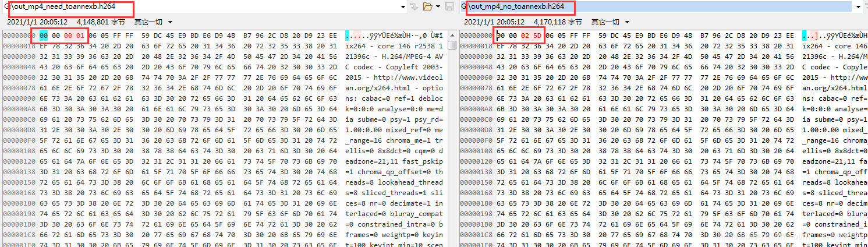
Task: Expand the open folder icon's dropdown arrow
Action: pos(437,7)
